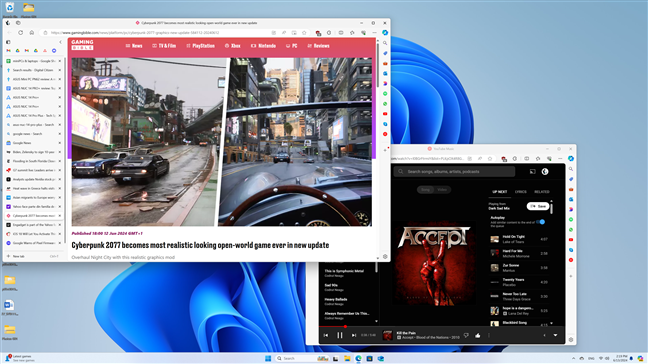
Task: Click the Accept album artwork
Action: coord(434,263)
